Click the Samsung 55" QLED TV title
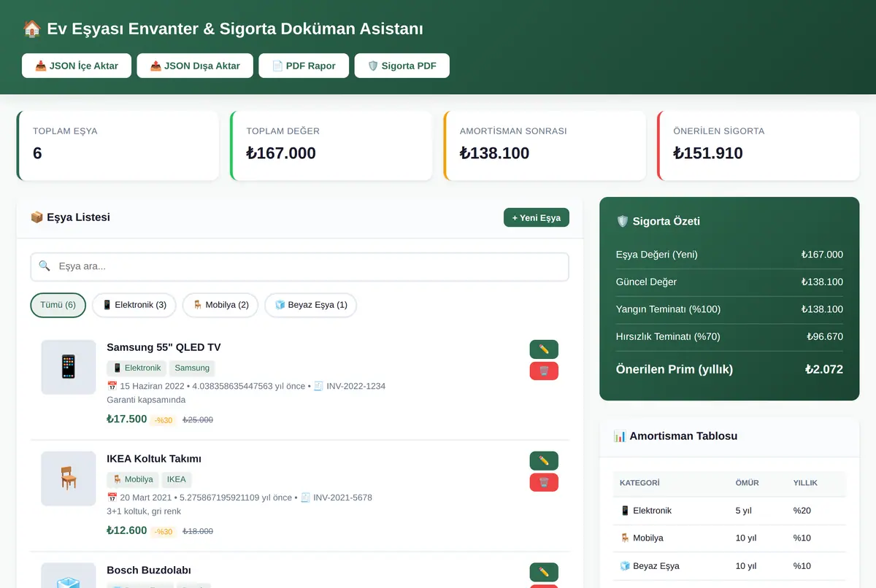 164,347
